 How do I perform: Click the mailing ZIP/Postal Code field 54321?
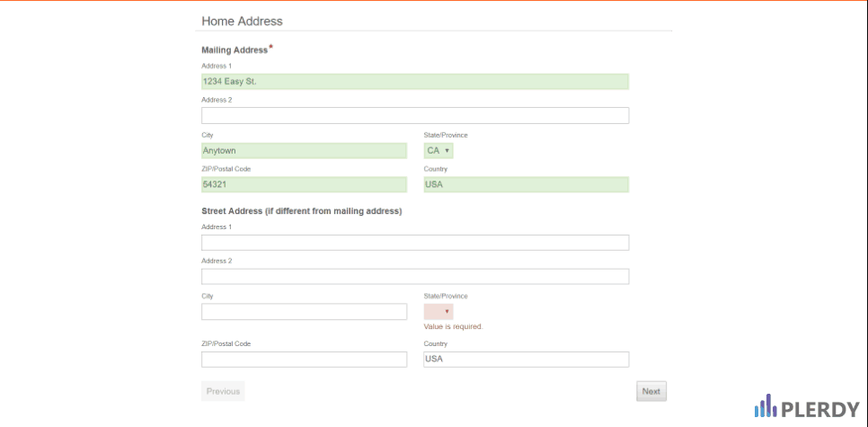click(x=304, y=184)
